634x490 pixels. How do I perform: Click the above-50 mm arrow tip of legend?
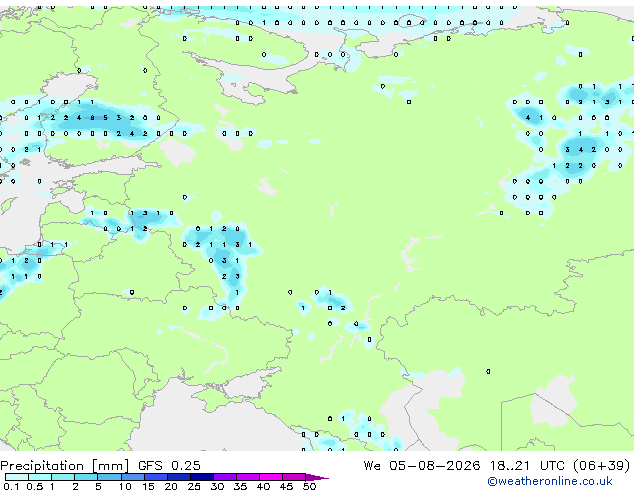pyautogui.click(x=317, y=477)
